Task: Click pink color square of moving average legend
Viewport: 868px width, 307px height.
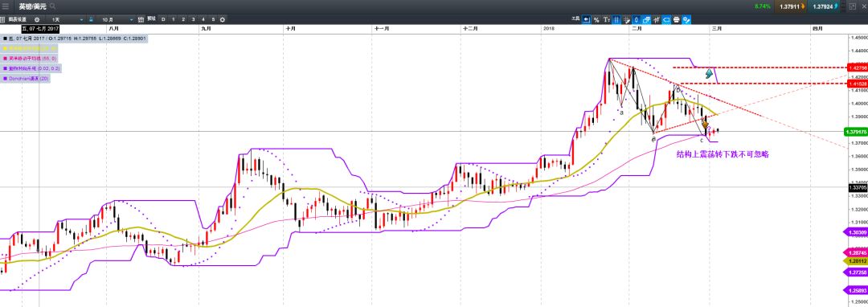Action: tap(5, 58)
